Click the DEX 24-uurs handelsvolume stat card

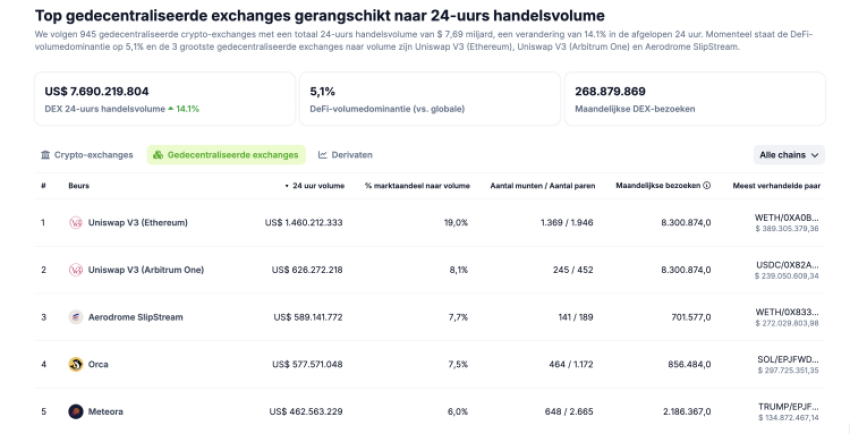coord(165,98)
